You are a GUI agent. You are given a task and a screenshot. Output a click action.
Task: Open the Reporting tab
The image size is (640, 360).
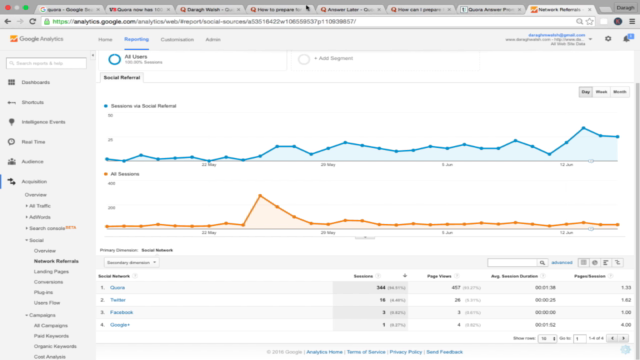(x=136, y=39)
